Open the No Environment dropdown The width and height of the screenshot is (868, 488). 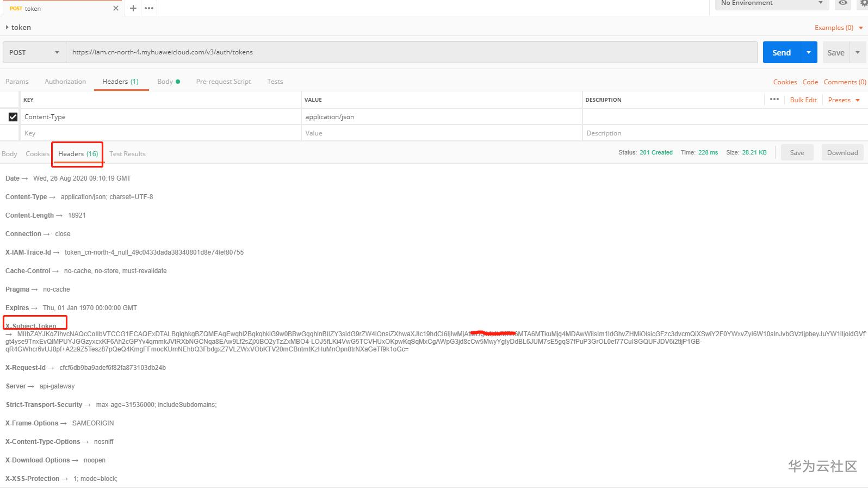tap(772, 3)
